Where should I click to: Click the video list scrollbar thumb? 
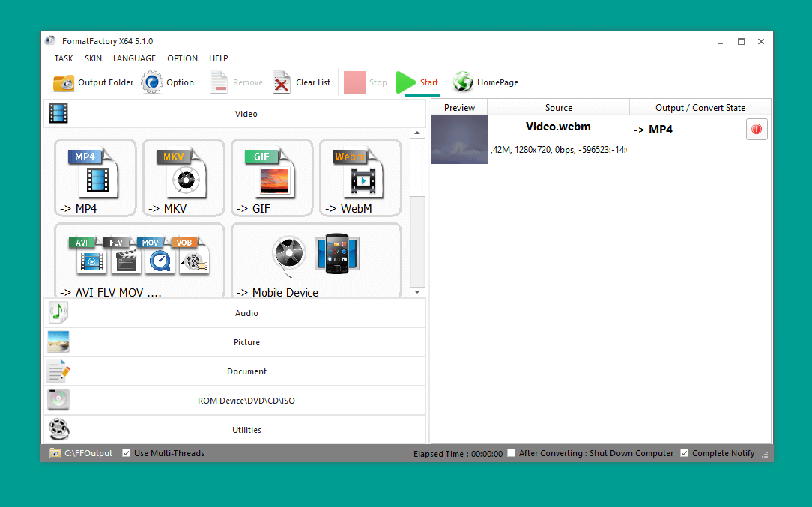[417, 167]
